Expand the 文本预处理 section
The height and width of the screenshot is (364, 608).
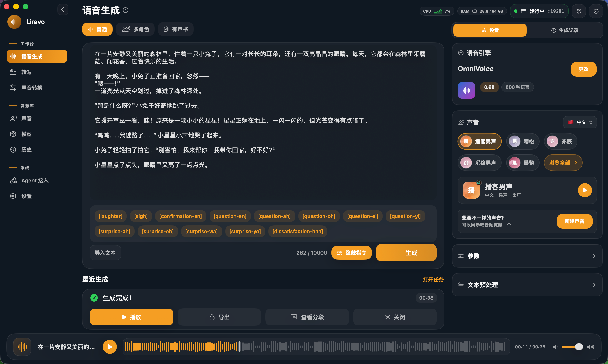(x=527, y=285)
